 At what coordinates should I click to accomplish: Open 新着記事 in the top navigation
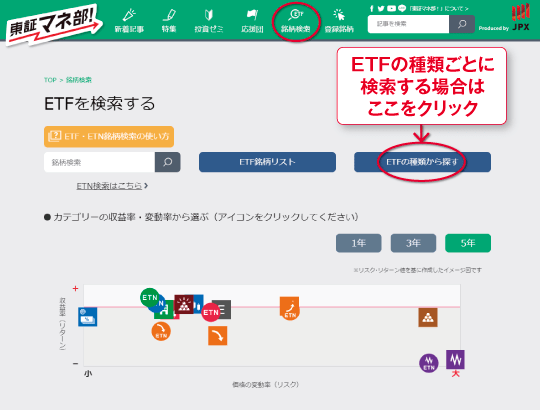click(129, 21)
